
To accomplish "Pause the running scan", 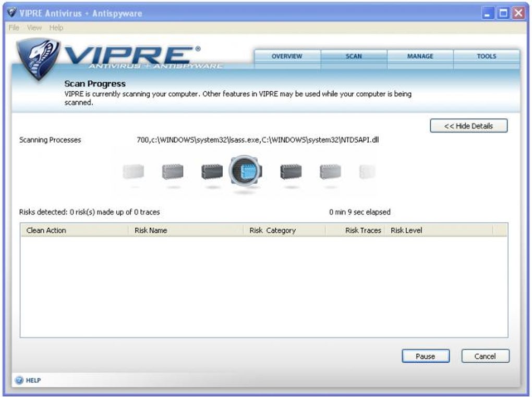I will point(426,356).
